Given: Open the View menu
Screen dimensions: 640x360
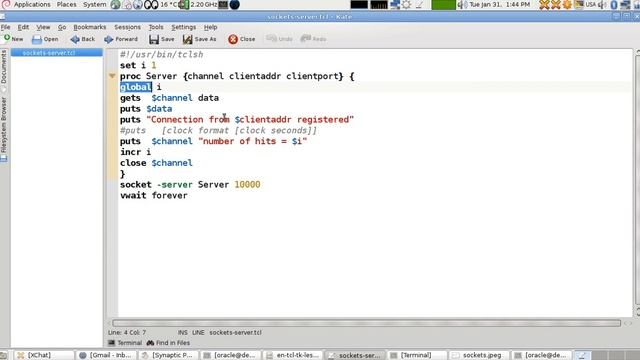Looking at the screenshot, I should (43, 27).
